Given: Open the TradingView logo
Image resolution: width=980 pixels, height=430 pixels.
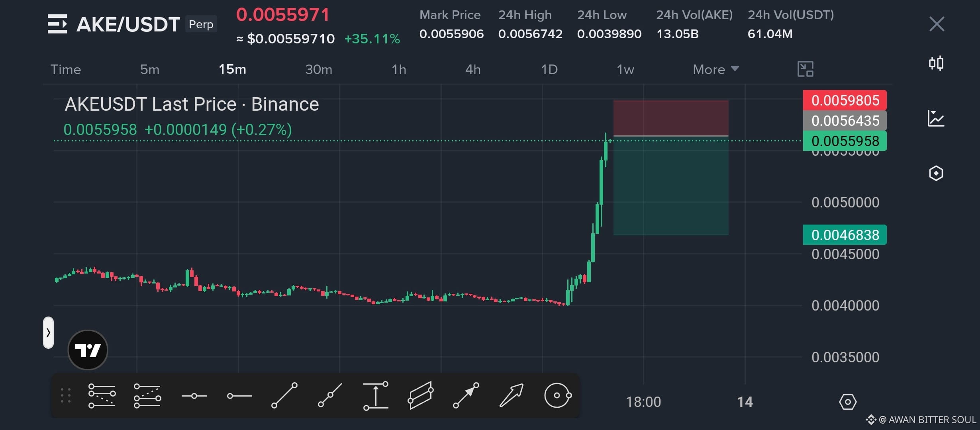Looking at the screenshot, I should [x=88, y=350].
